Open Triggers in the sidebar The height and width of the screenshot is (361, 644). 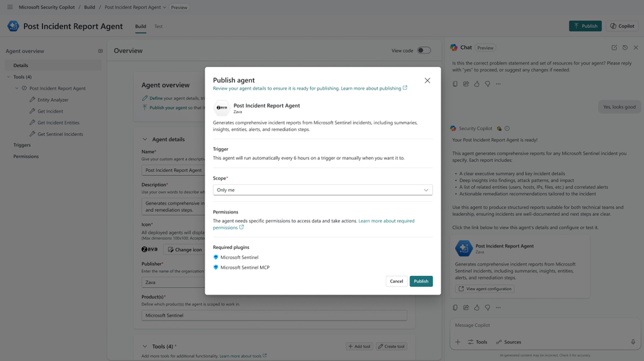tap(22, 145)
